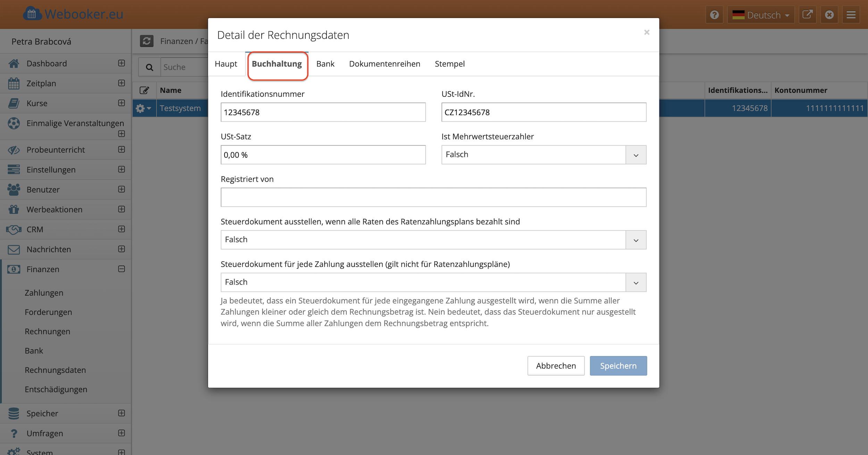Click the hamburger menu icon top right

(851, 15)
